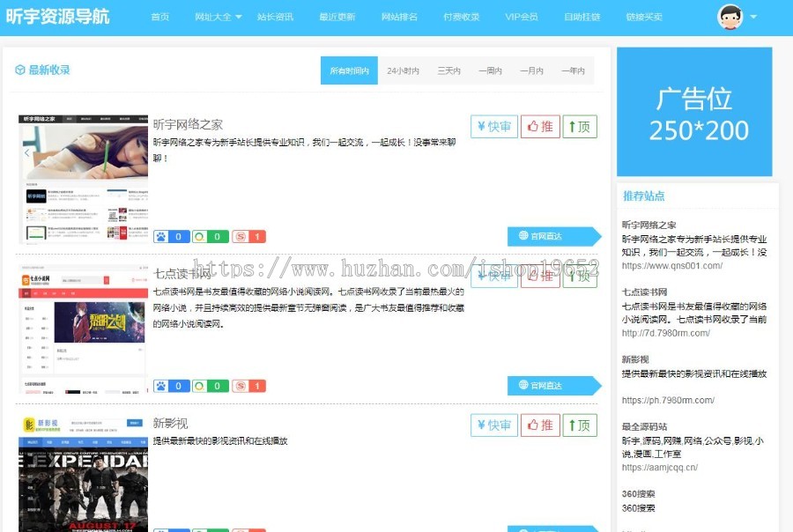The height and width of the screenshot is (532, 793).
Task: Open the user avatar menu
Action: tap(730, 17)
